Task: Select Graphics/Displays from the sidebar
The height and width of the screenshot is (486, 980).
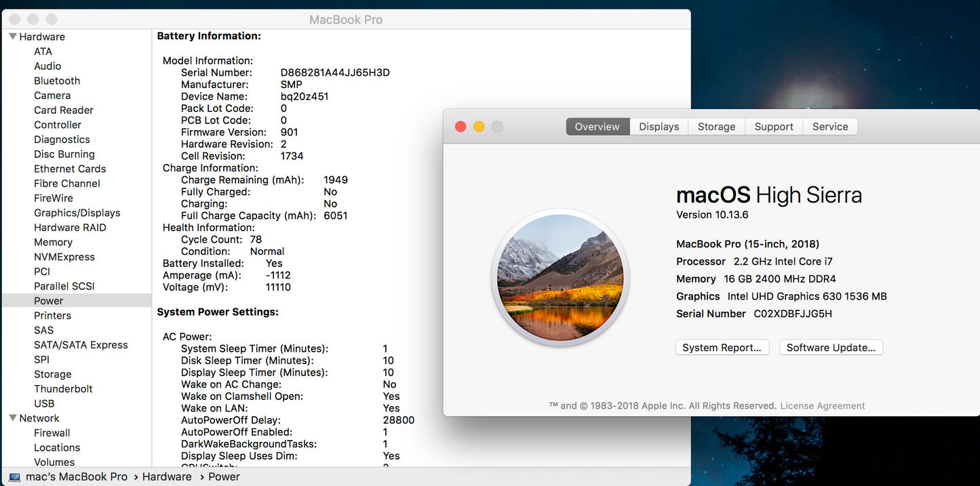Action: coord(77,212)
